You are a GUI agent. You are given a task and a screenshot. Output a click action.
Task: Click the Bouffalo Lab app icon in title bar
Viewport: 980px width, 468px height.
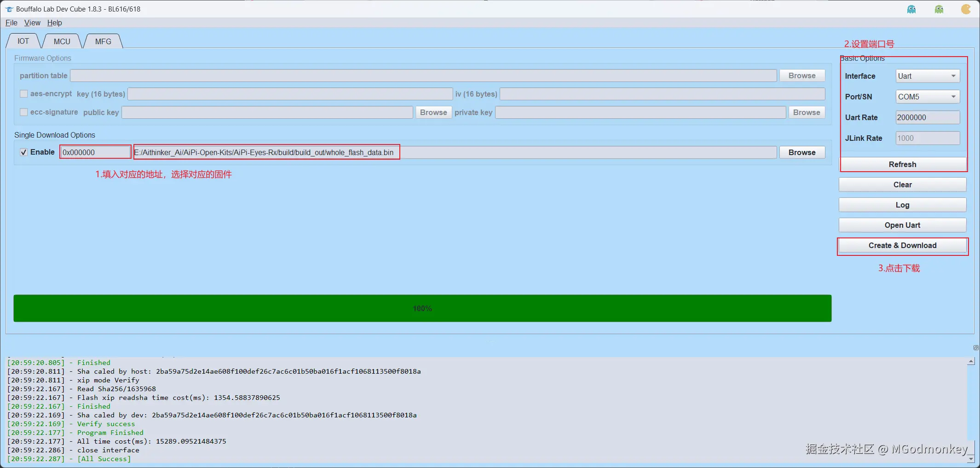click(x=9, y=9)
